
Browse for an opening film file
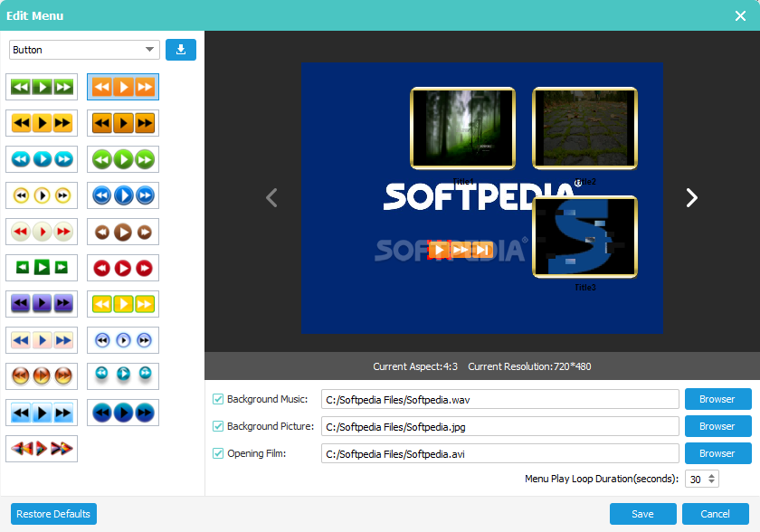pos(717,453)
